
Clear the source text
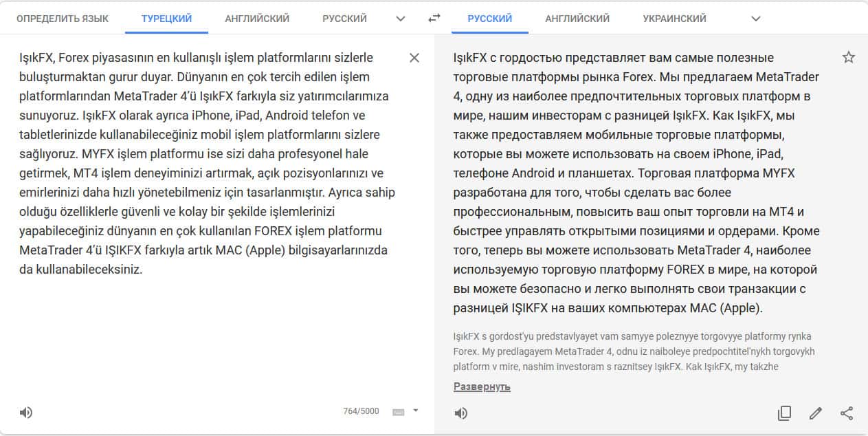414,58
